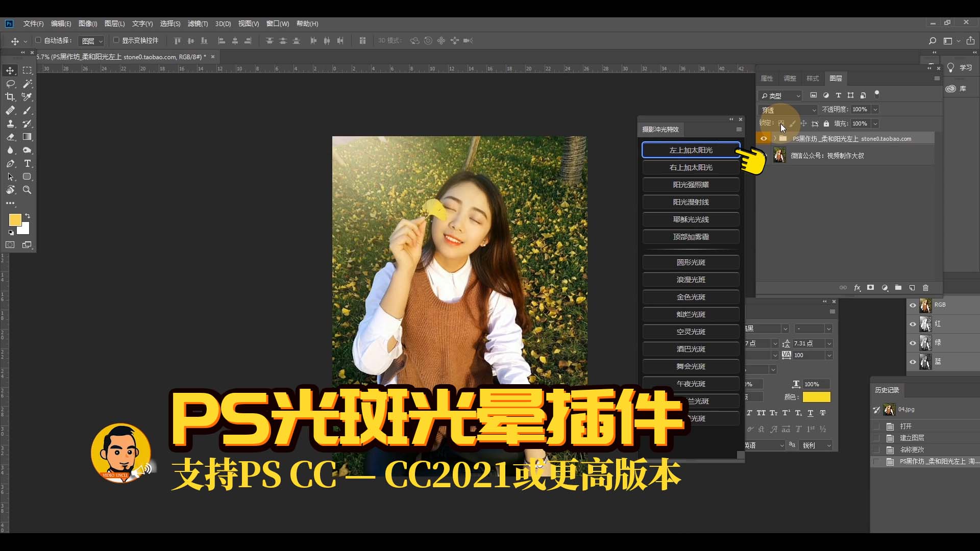Toggle visibility of 红 channel
This screenshot has width=980, height=551.
[913, 324]
